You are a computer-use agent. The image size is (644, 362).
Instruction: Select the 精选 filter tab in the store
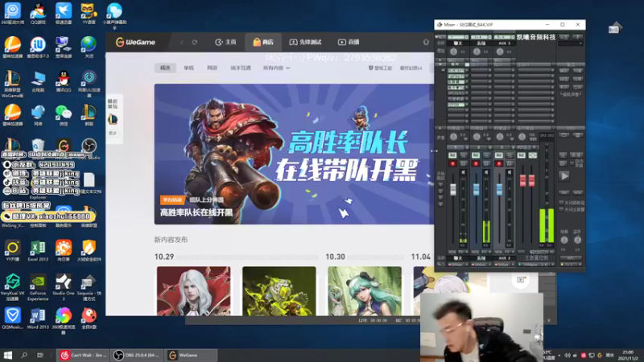[165, 68]
